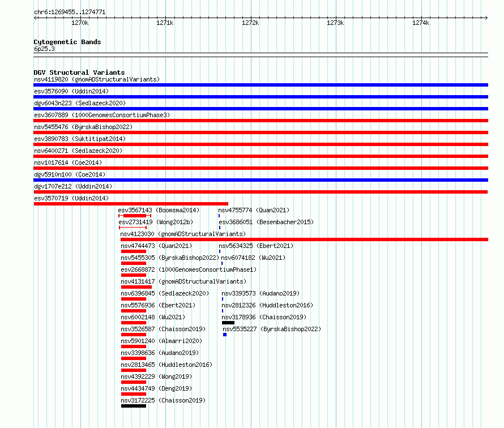Click the 1274k ruler label

tap(421, 23)
